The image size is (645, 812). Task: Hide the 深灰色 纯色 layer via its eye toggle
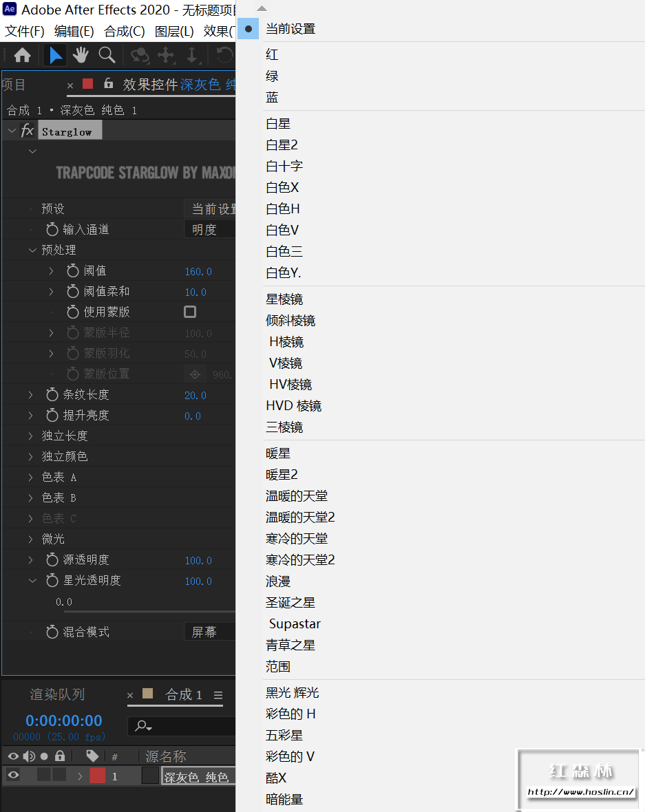click(12, 775)
